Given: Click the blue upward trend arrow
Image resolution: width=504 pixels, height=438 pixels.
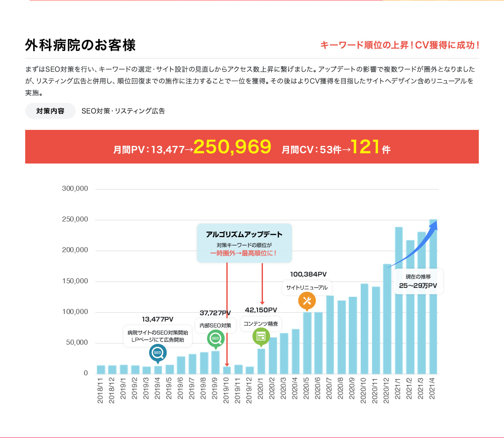Looking at the screenshot, I should tap(414, 244).
